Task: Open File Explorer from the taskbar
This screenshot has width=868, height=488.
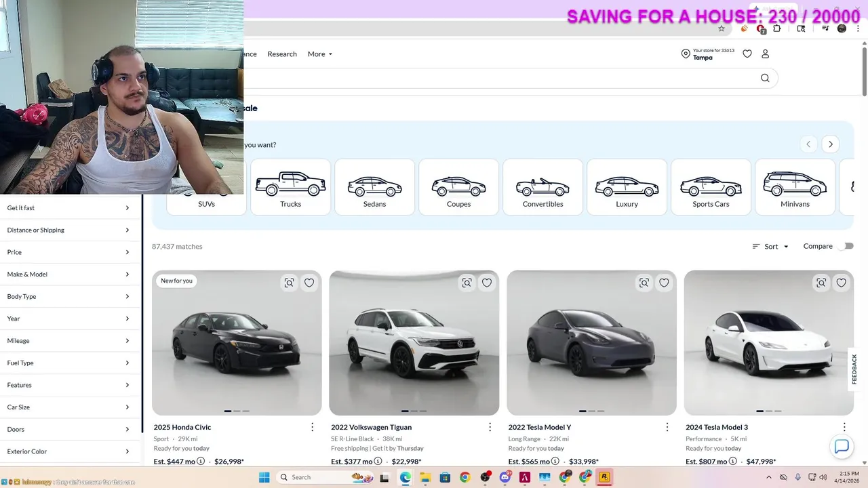Action: pos(425,477)
